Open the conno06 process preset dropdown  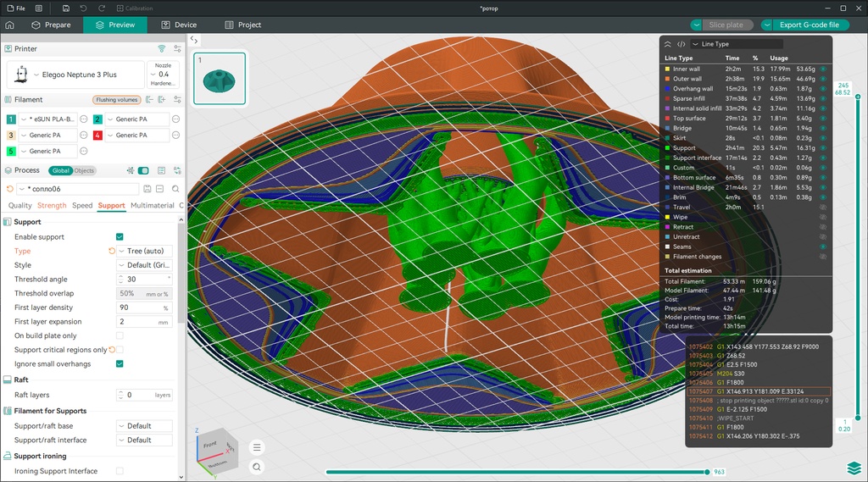point(77,189)
